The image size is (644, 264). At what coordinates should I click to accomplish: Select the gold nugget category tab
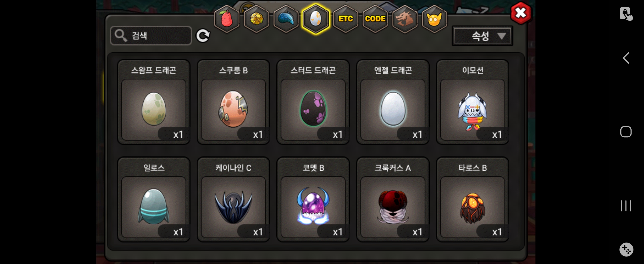click(256, 19)
